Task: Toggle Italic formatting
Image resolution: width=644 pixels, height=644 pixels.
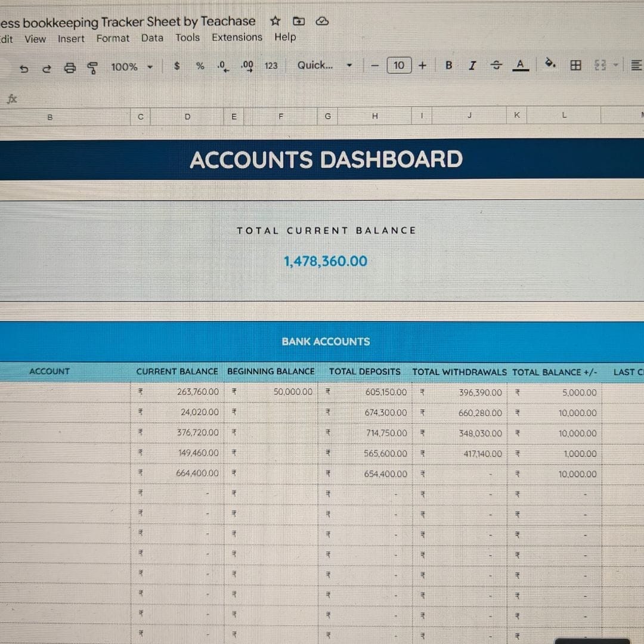Action: pos(472,66)
